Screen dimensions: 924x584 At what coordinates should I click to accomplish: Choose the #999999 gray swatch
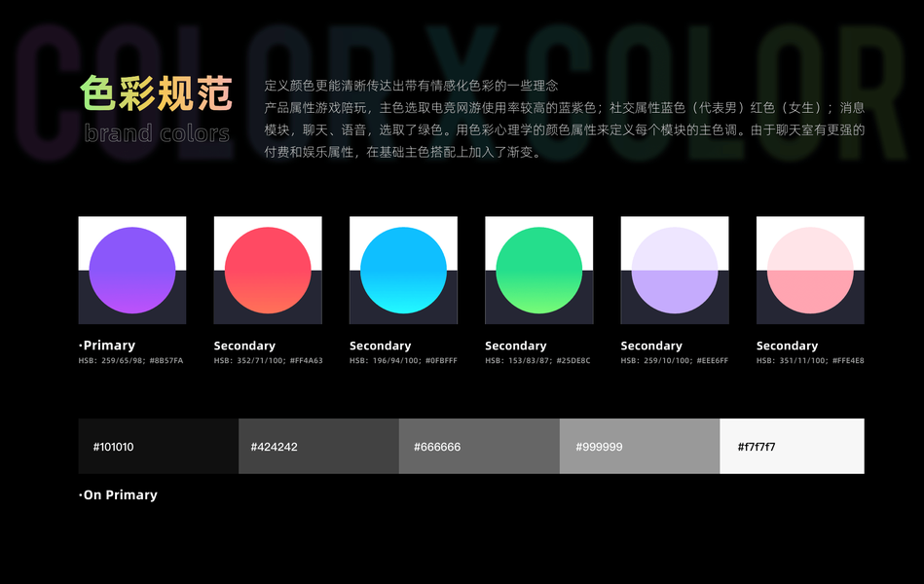pyautogui.click(x=640, y=446)
